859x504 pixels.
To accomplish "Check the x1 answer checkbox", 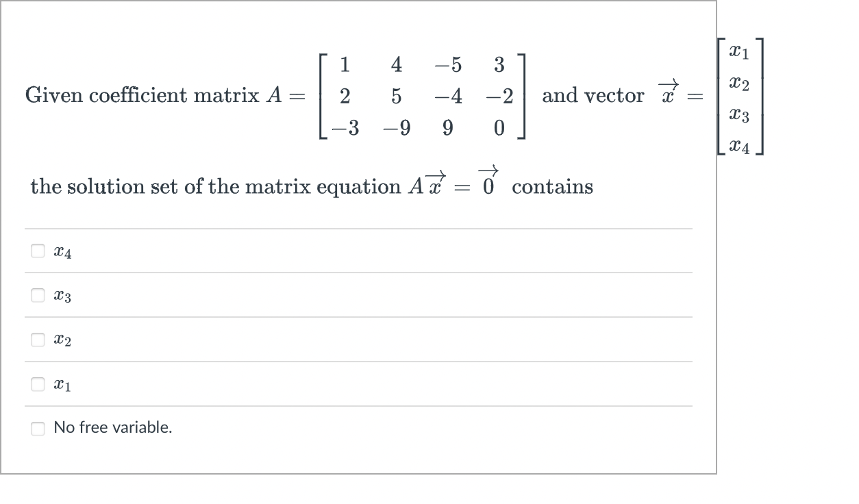I will (x=38, y=383).
